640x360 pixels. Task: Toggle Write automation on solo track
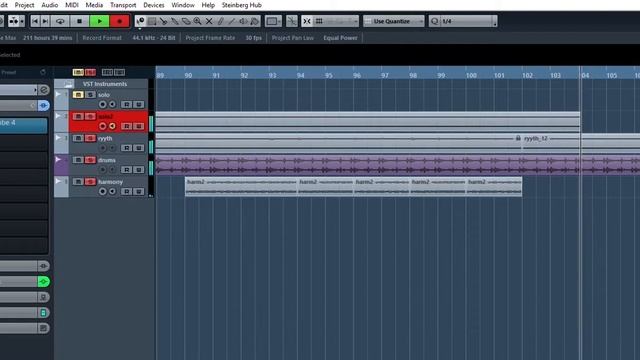(x=139, y=104)
